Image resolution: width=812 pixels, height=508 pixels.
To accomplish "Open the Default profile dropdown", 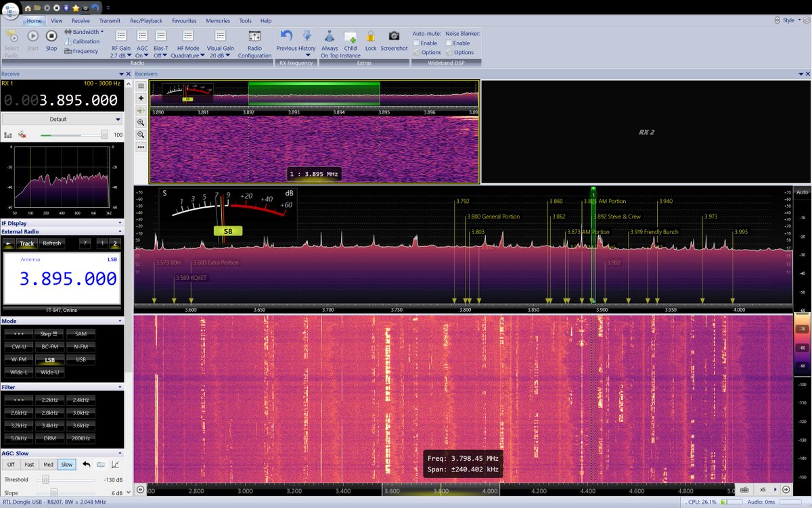I will coord(62,119).
